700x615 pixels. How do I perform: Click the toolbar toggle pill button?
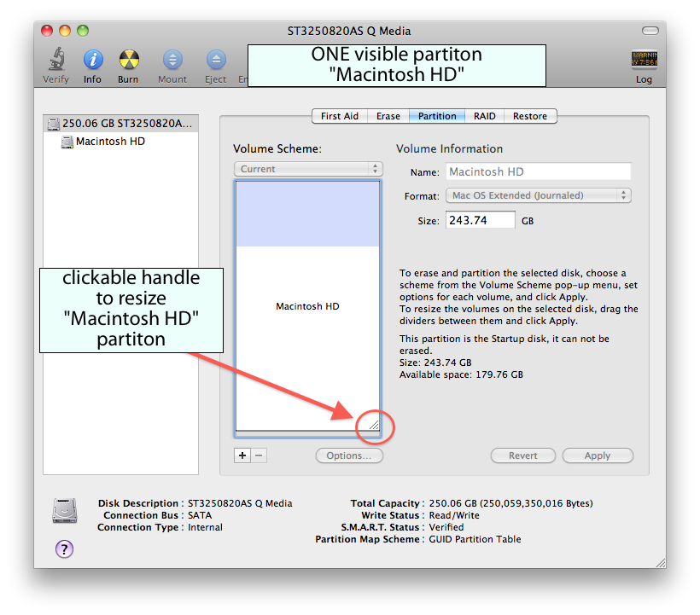point(650,31)
